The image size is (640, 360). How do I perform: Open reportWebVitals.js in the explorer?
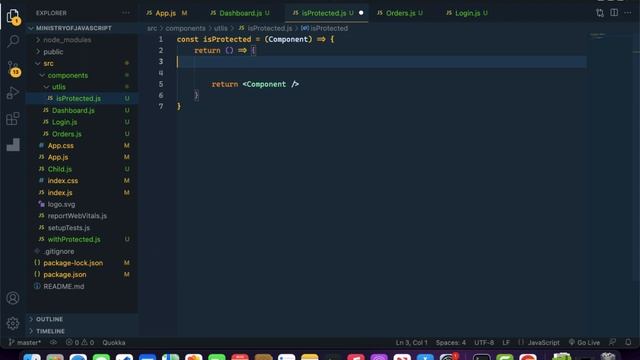[77, 216]
